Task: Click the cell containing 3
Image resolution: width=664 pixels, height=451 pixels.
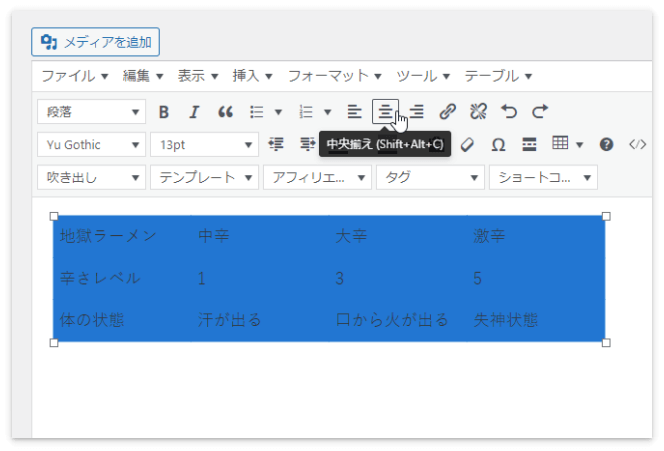Action: tap(398, 278)
